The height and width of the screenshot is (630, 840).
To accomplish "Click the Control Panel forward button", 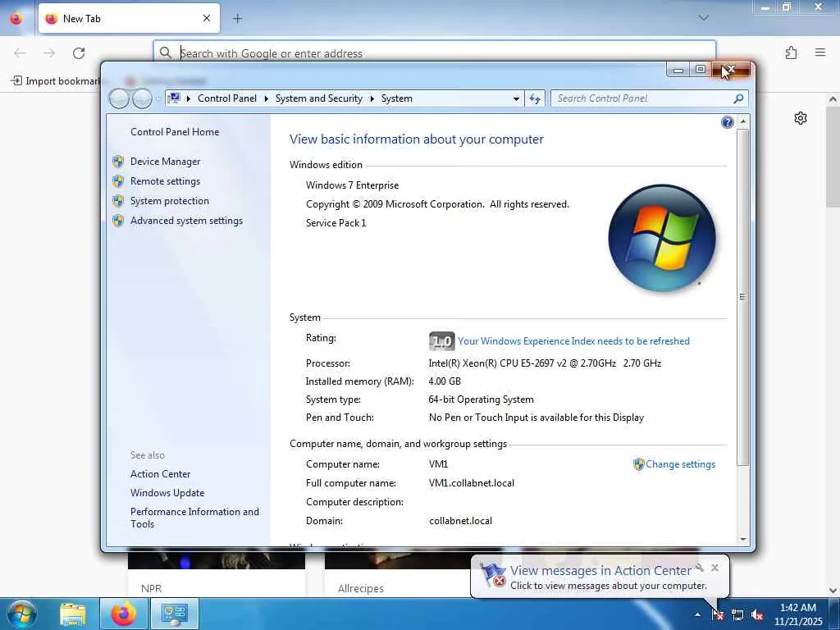I will click(x=142, y=98).
